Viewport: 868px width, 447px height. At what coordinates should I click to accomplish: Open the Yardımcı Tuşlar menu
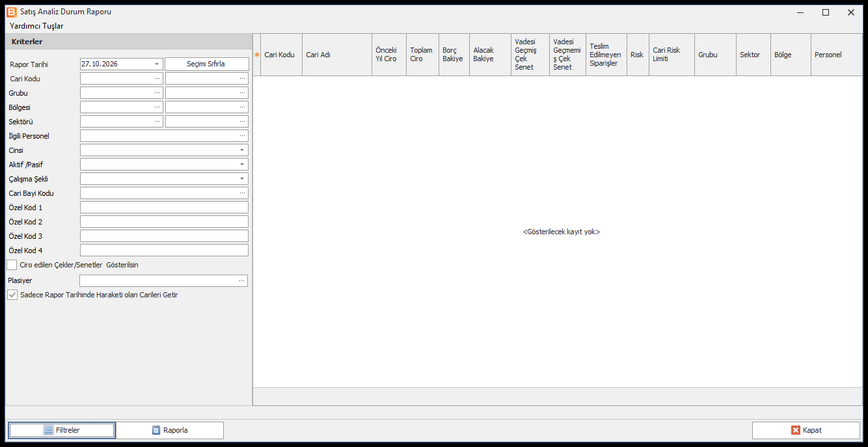(x=36, y=26)
